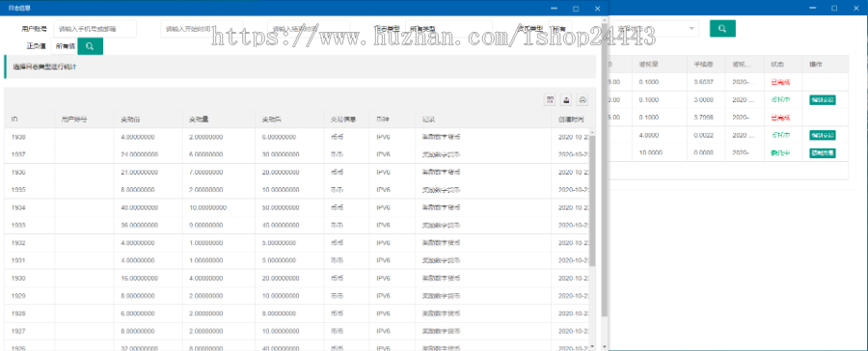This screenshot has height=351, width=868.
Task: Click the 36.00000000 value cell
Action: pyautogui.click(x=148, y=226)
